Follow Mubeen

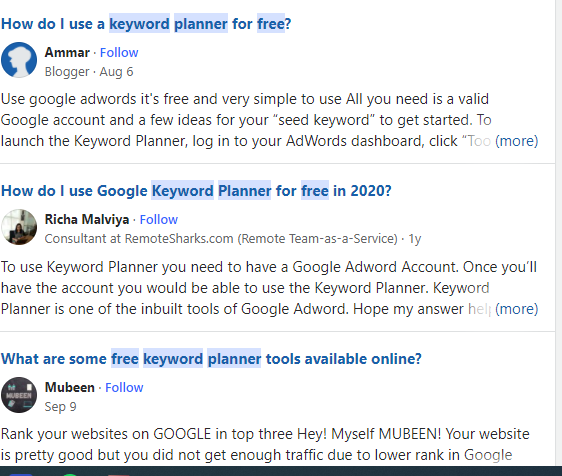click(124, 387)
